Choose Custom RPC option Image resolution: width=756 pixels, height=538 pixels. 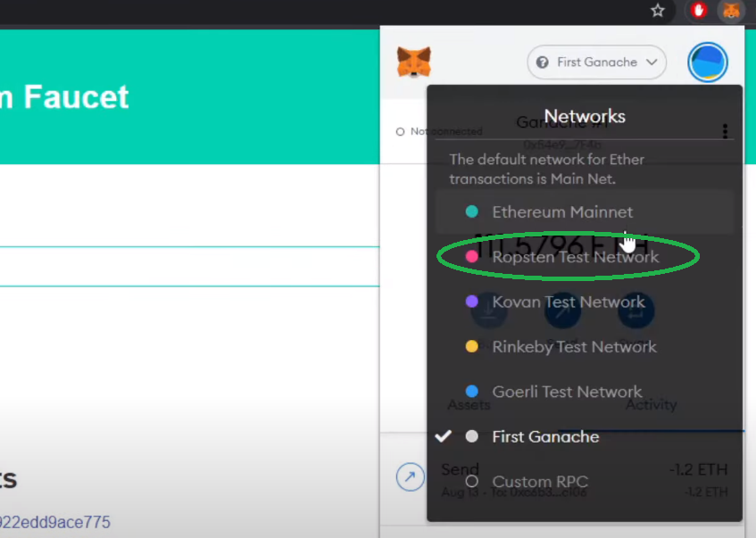(x=585, y=482)
